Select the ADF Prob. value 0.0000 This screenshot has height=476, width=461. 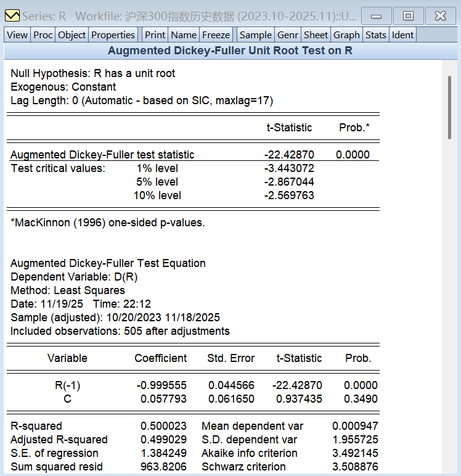353,155
